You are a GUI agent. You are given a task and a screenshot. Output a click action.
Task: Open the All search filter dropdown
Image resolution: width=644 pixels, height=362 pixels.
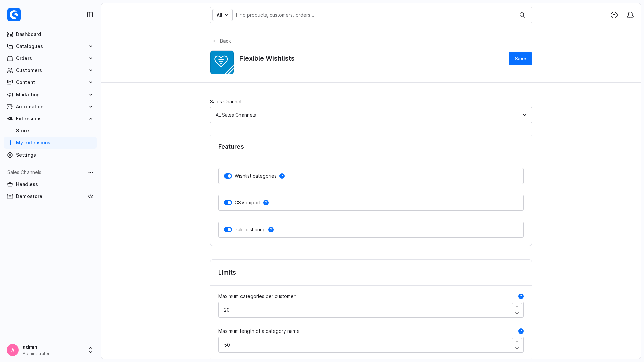222,15
